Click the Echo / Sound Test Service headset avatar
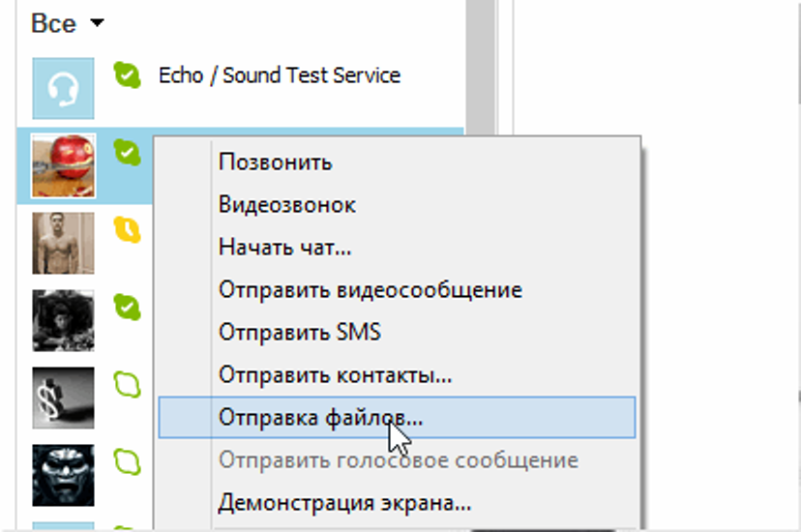This screenshot has width=801, height=532. click(64, 89)
